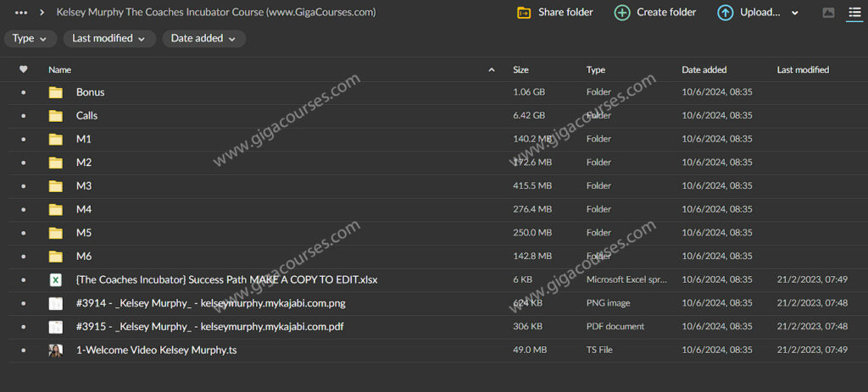
Task: Switch to thumbnail view icon
Action: click(x=828, y=13)
